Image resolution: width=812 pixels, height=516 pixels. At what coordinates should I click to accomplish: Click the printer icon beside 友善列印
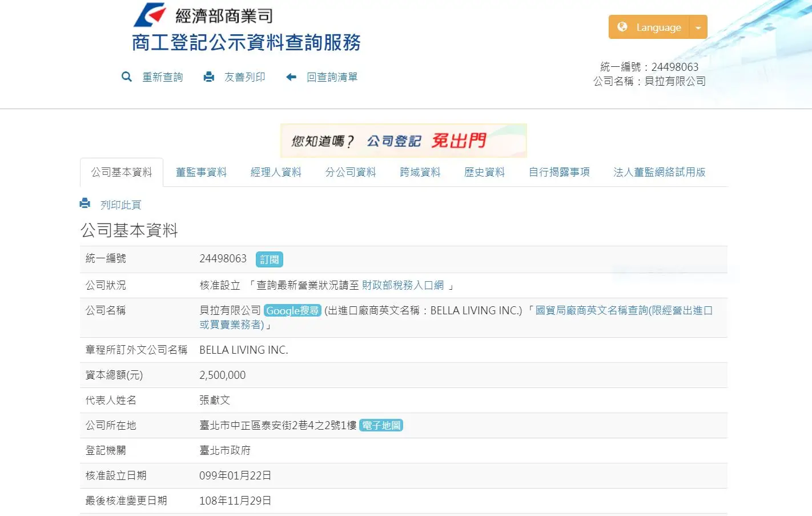pyautogui.click(x=209, y=77)
